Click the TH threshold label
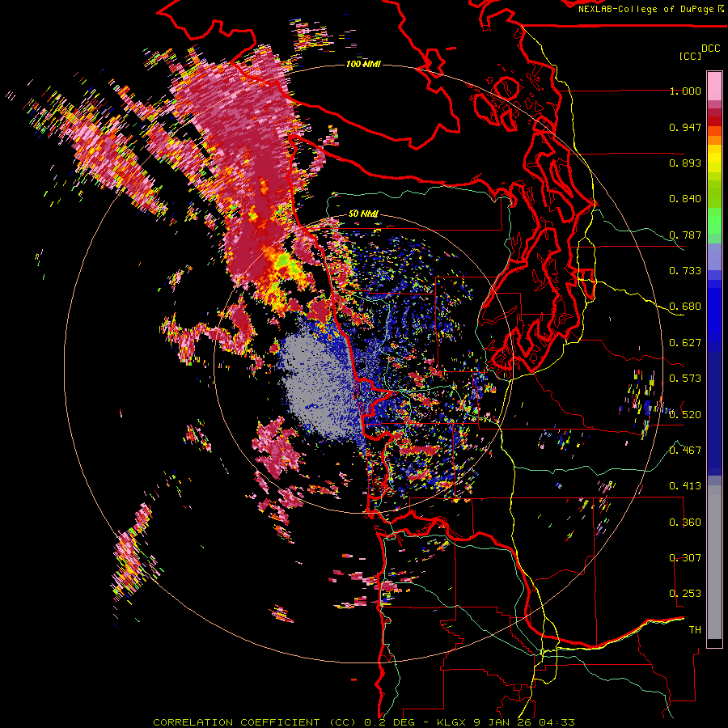This screenshot has height=728, width=728. 695,629
